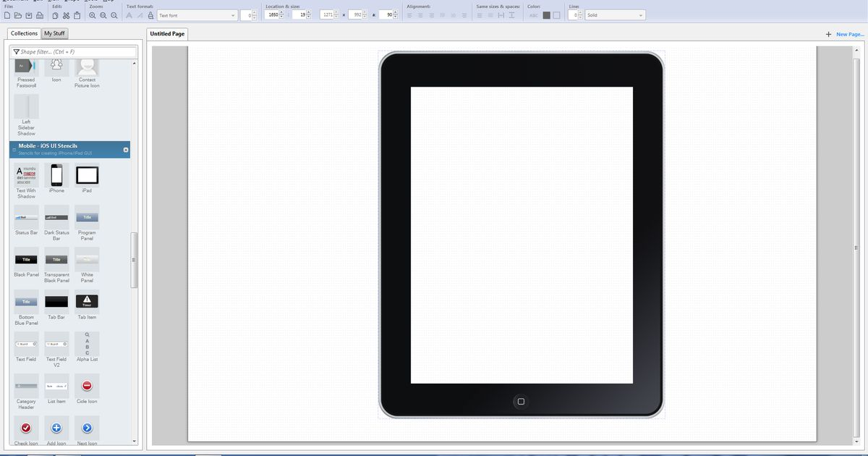Collapse the Mobile - iOS UI Stencils header
This screenshot has height=456, width=868.
[14, 149]
